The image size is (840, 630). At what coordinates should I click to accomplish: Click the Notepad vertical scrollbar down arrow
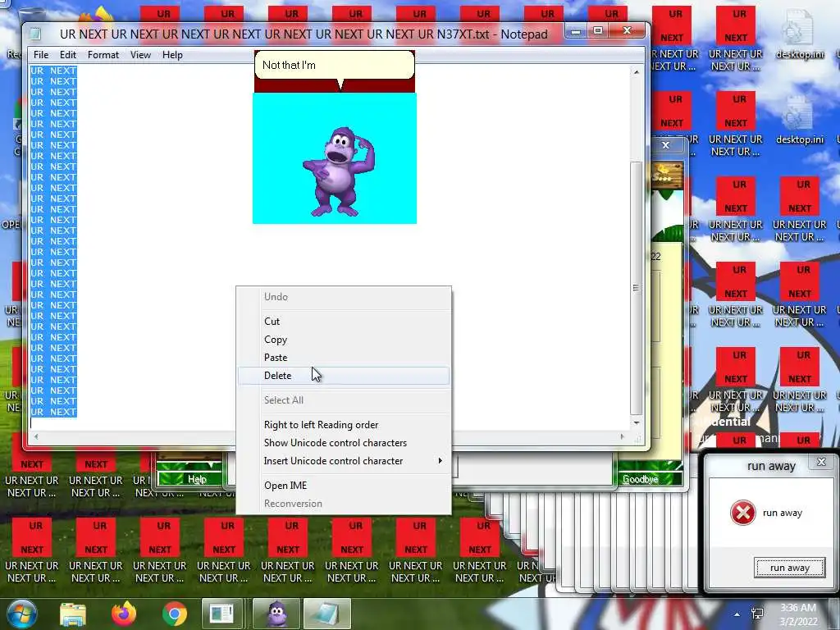[637, 422]
